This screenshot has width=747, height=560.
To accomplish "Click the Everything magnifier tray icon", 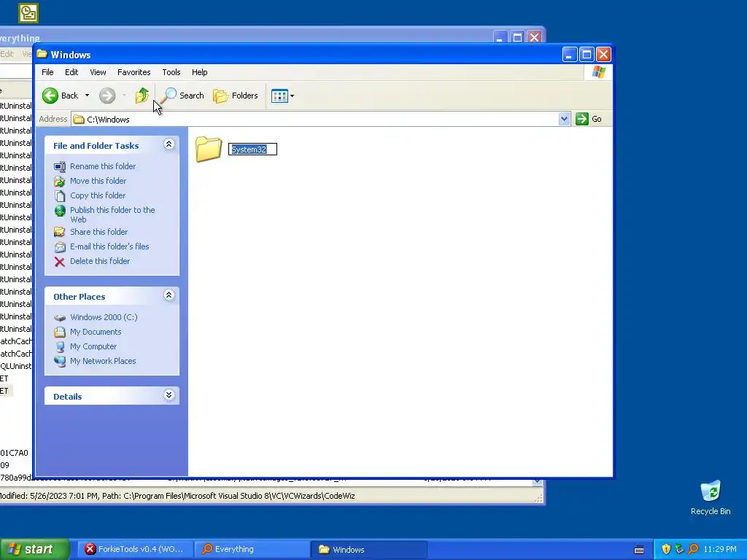I will (x=694, y=550).
